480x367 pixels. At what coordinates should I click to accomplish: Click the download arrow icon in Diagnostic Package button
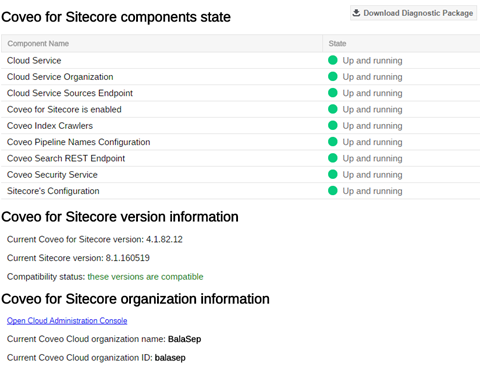356,13
